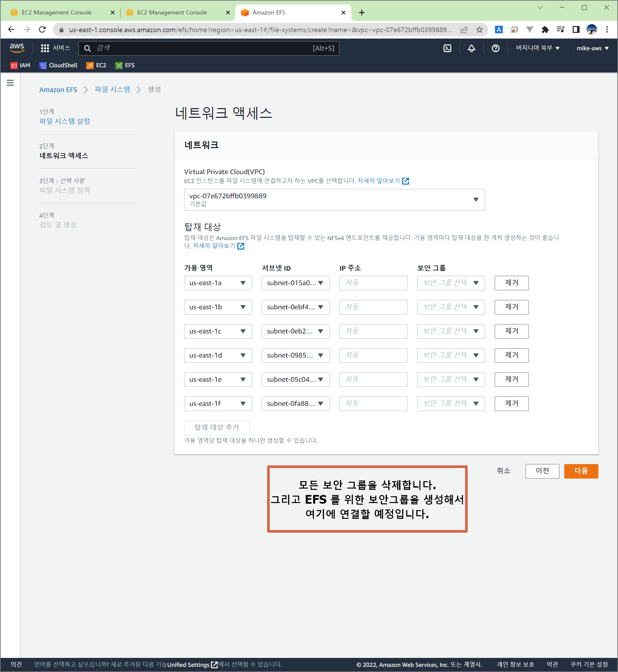This screenshot has width=618, height=672.
Task: Open AWS CloudShell terminal icon in top bar
Action: [x=447, y=48]
